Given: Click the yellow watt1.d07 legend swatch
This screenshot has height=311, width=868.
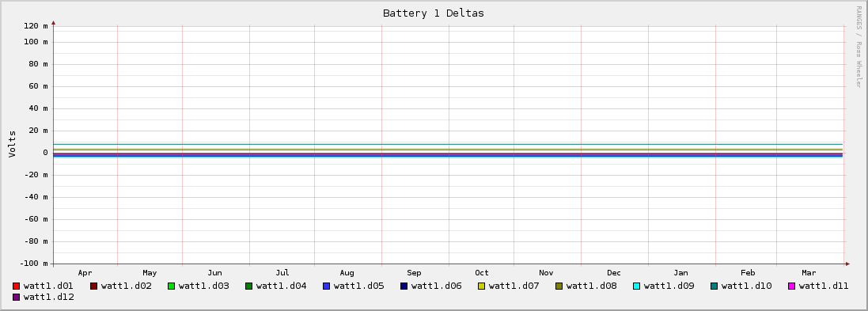Looking at the screenshot, I should coord(481,286).
